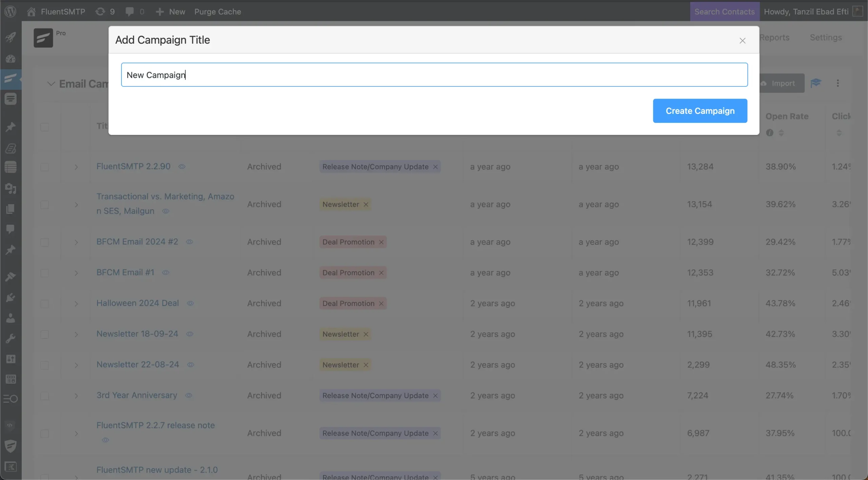The image size is (868, 480).
Task: Open the Comments icon in the sidebar
Action: pyautogui.click(x=11, y=229)
